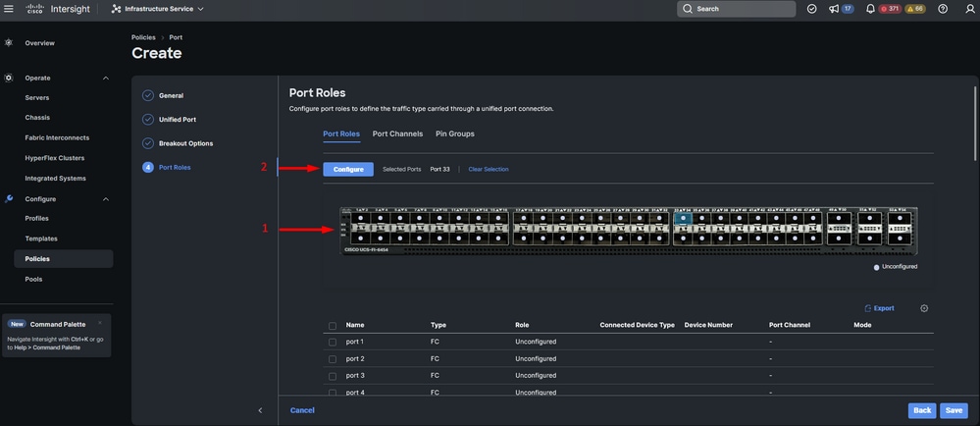The height and width of the screenshot is (426, 980).
Task: Click the Mode column header
Action: (862, 325)
